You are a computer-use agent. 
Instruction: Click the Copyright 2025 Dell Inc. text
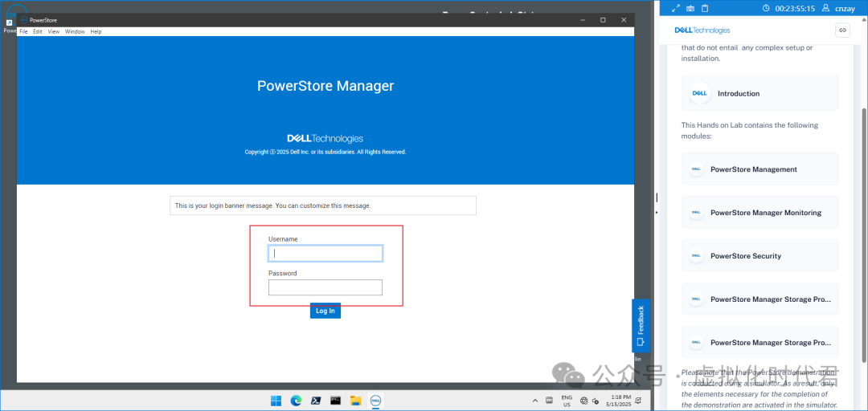[325, 152]
